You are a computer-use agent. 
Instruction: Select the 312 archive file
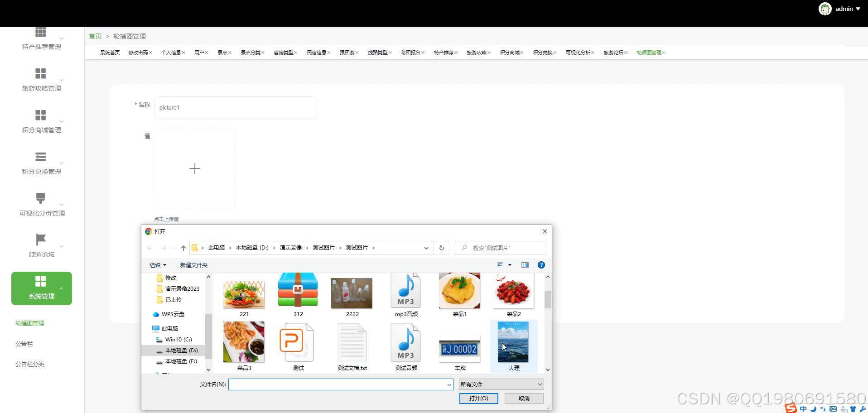click(x=298, y=295)
